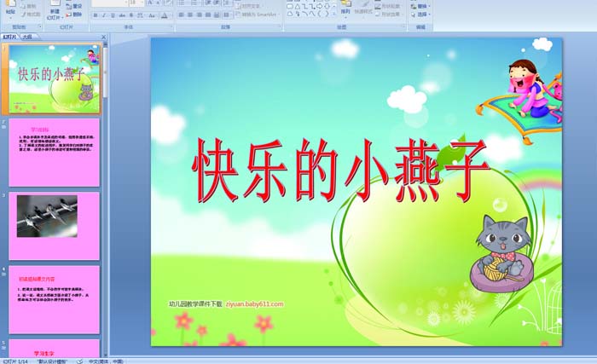This screenshot has width=597, height=364.
Task: Select slide 4 thumbnail 初读感知课文内容
Action: pyautogui.click(x=55, y=300)
